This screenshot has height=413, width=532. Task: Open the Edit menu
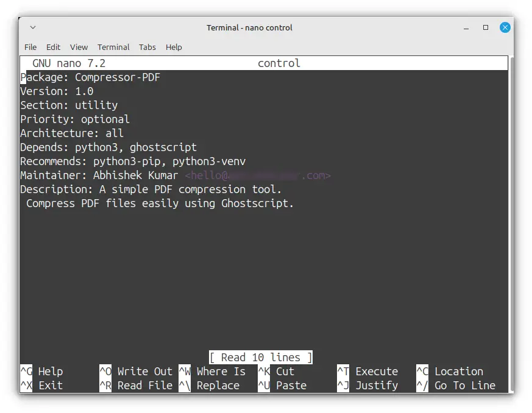[53, 47]
